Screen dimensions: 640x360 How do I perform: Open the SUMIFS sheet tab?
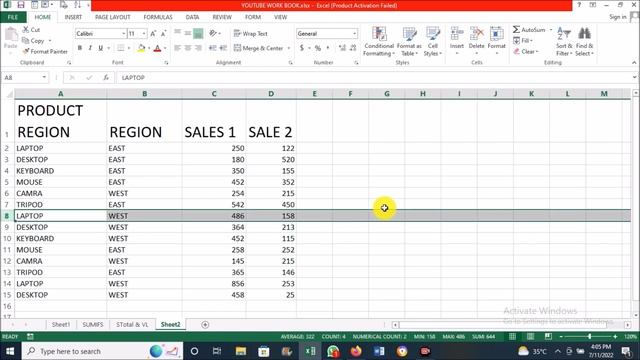(93, 324)
